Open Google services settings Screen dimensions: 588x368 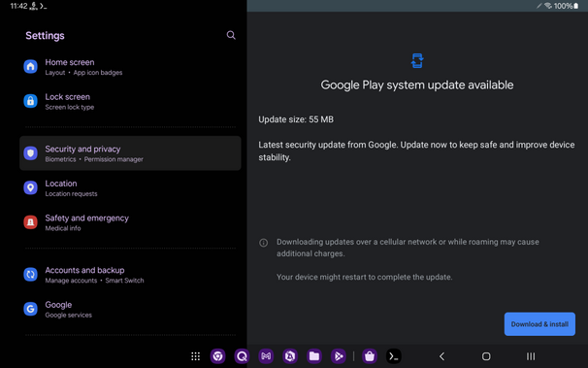tap(130, 309)
